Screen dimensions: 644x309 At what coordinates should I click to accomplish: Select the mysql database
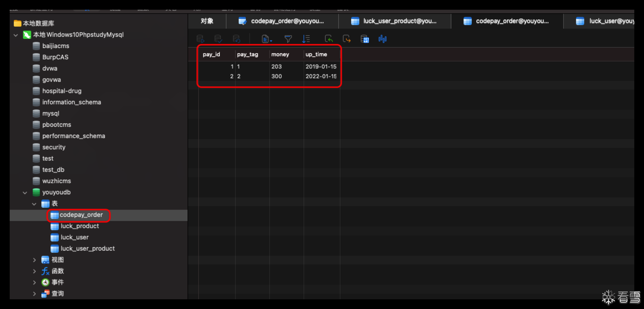pyautogui.click(x=51, y=113)
